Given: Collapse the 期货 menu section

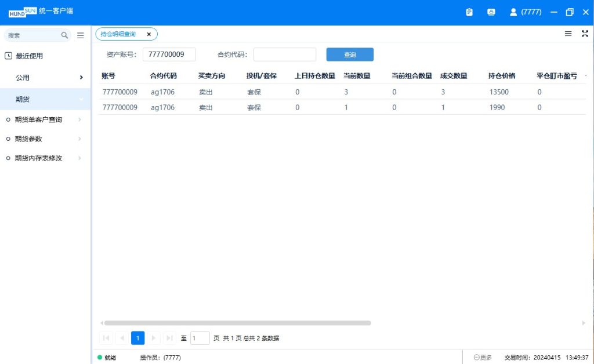Looking at the screenshot, I should pyautogui.click(x=81, y=100).
